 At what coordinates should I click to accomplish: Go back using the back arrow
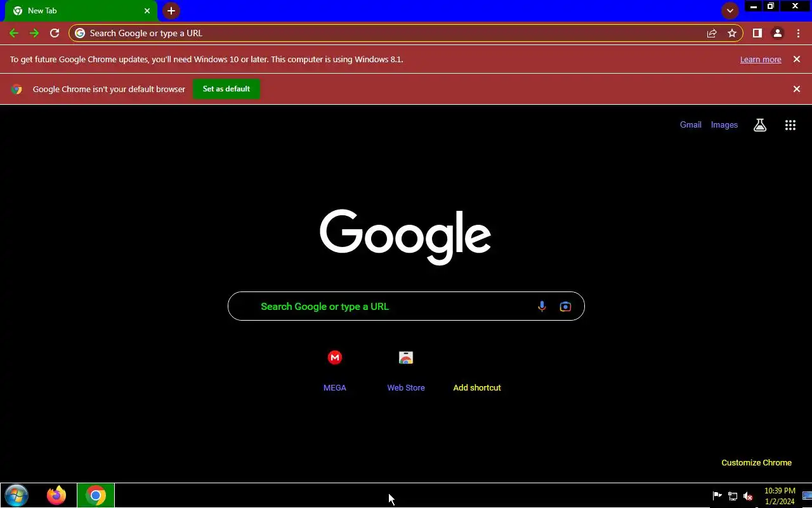pos(14,33)
